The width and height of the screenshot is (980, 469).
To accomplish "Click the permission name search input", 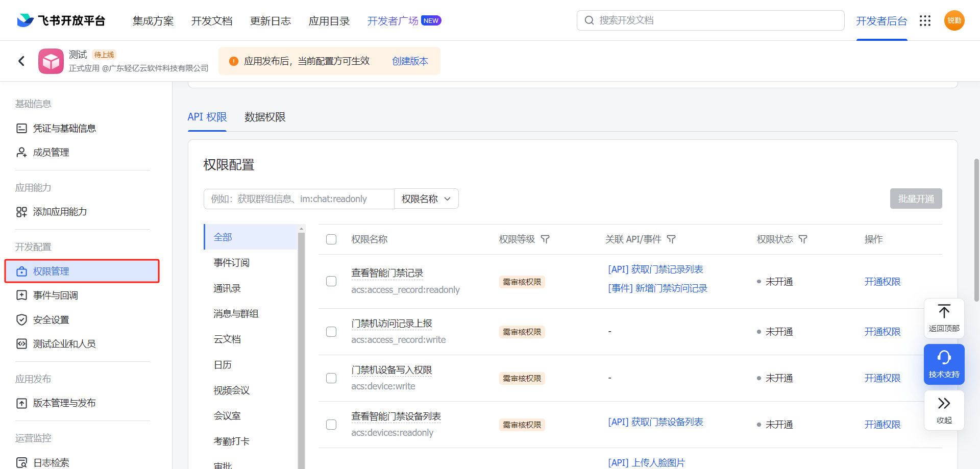I will click(299, 199).
